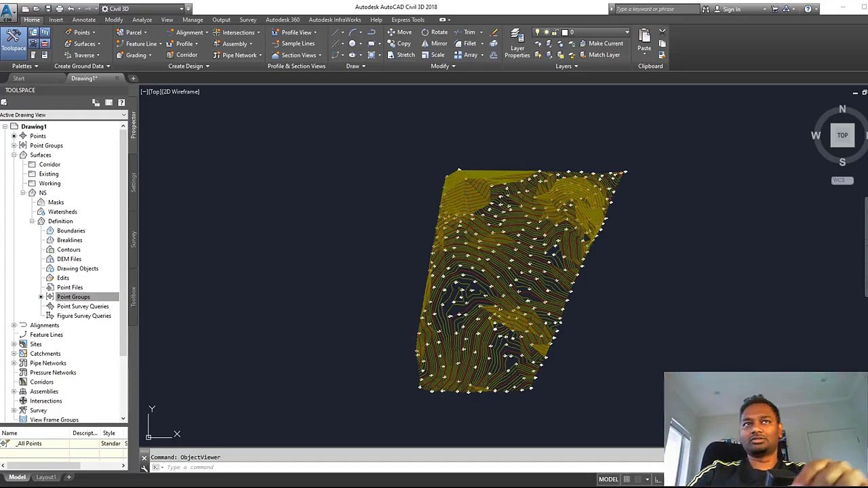Viewport: 868px width, 488px height.
Task: Click Match Layer button
Action: coord(599,56)
